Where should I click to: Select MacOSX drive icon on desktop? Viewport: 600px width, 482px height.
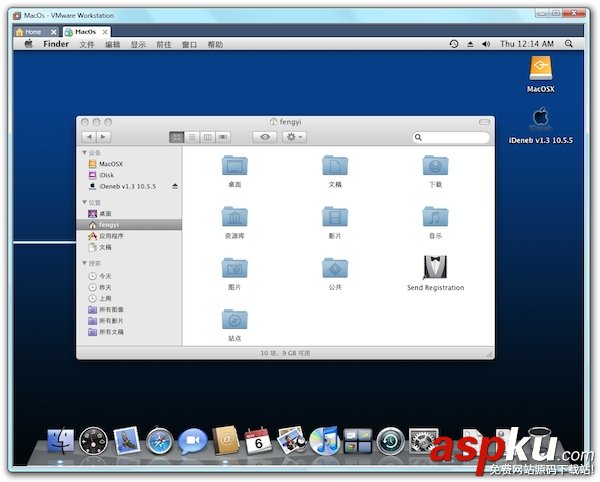(x=540, y=68)
